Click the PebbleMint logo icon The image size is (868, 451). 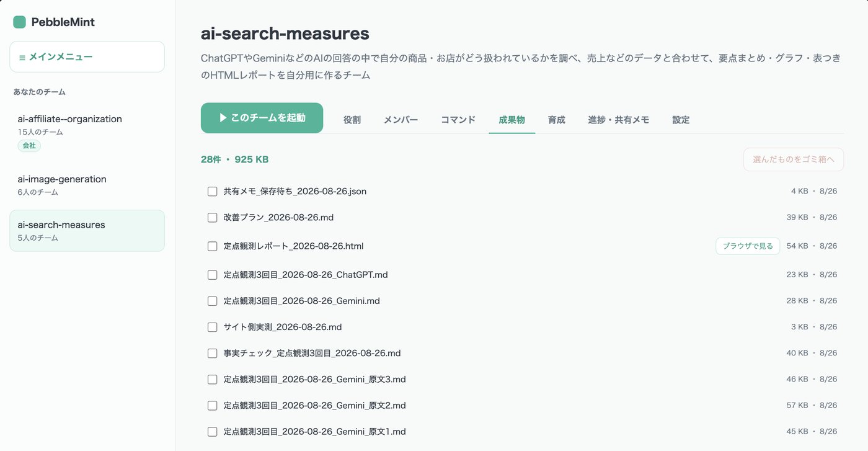19,22
